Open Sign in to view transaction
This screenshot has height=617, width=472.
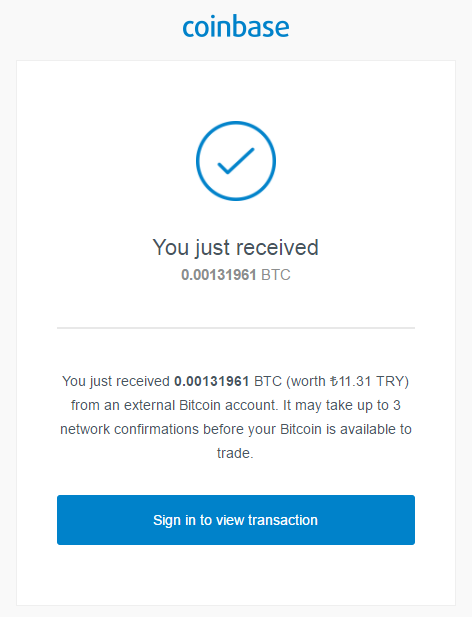coord(236,520)
